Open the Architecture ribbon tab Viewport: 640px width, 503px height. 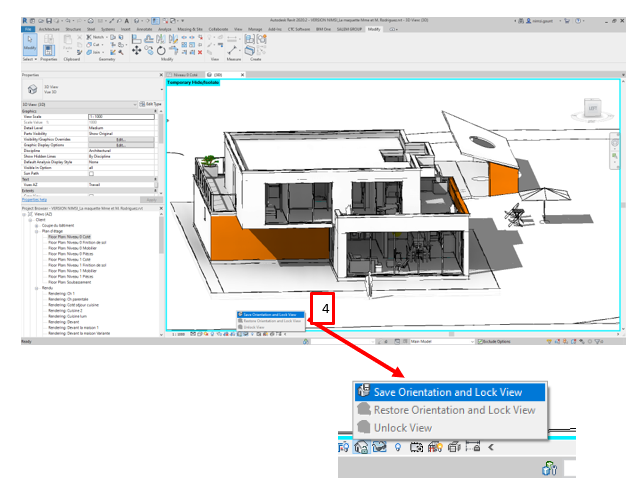coord(49,29)
